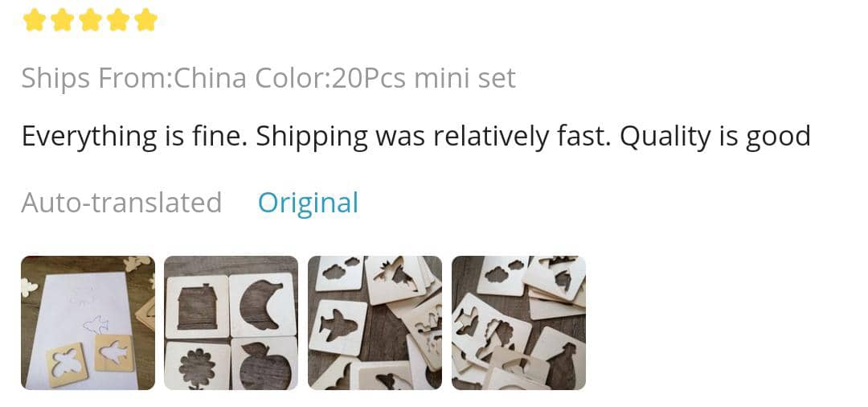Click the fourth yellow rating star
Image resolution: width=868 pixels, height=407 pixels.
(118, 20)
